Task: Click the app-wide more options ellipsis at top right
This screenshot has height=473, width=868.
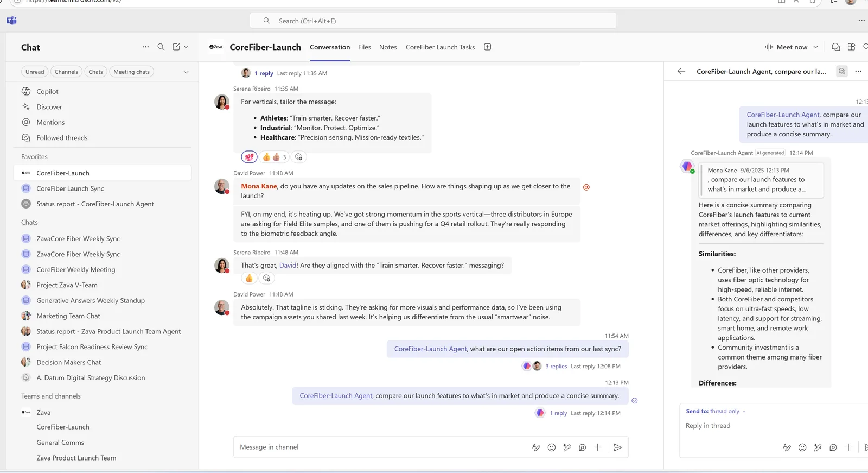Action: coord(861,21)
